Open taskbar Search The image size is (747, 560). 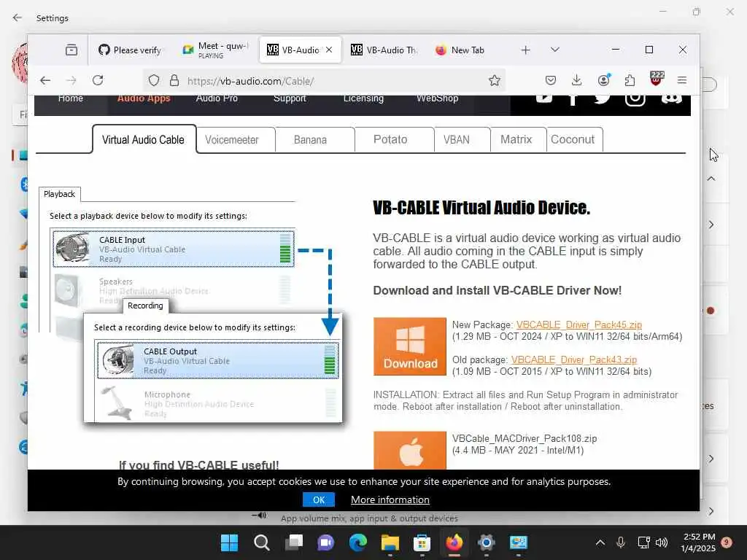click(x=262, y=542)
